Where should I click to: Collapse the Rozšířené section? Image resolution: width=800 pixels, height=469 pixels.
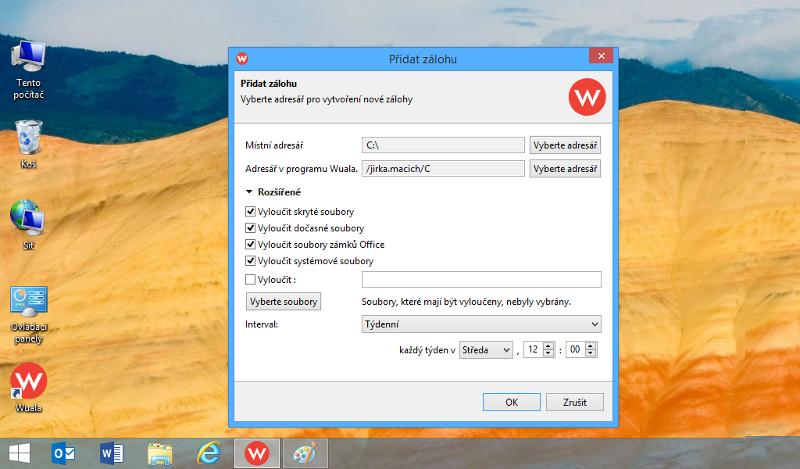tap(249, 191)
